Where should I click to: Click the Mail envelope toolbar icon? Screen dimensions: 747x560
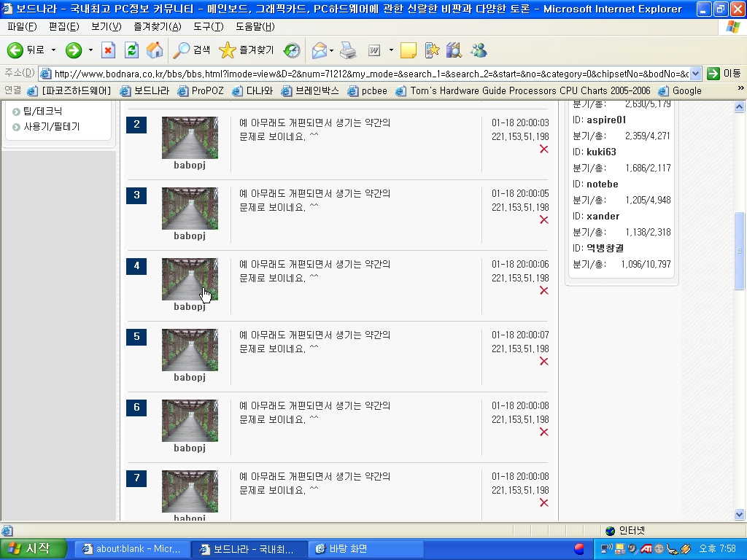coord(320,50)
